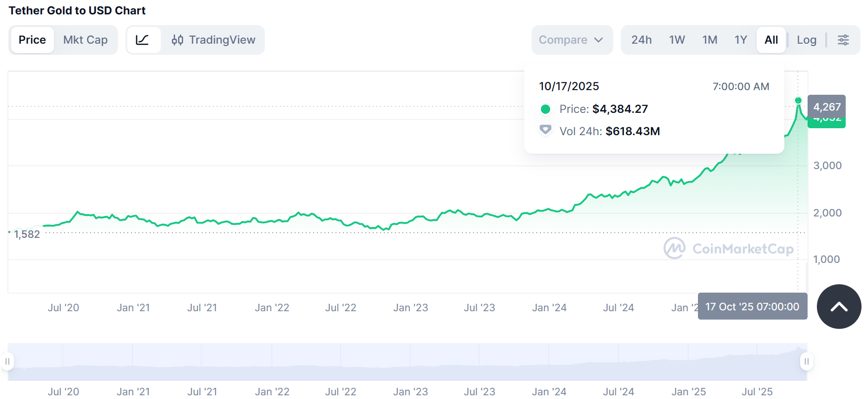This screenshot has width=868, height=399.
Task: Select the All time range
Action: pos(771,40)
